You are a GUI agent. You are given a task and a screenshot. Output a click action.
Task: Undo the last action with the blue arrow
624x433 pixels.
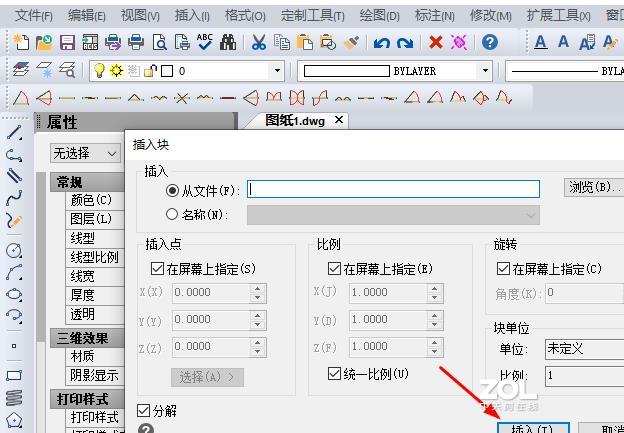pos(382,42)
